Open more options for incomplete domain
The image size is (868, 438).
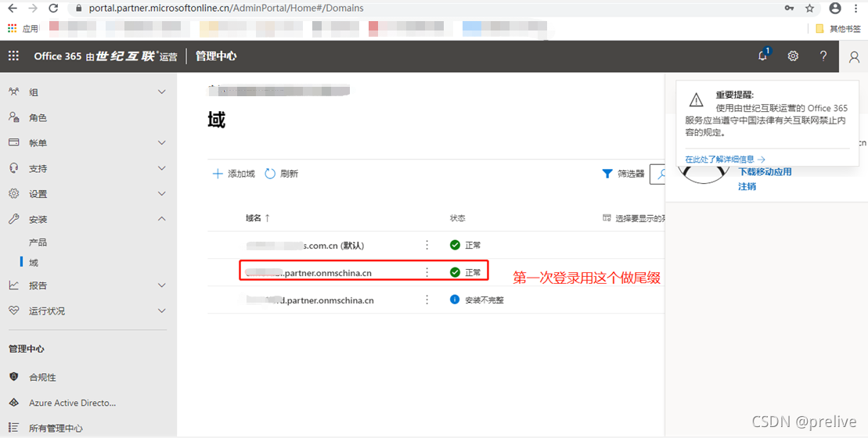[x=427, y=300]
